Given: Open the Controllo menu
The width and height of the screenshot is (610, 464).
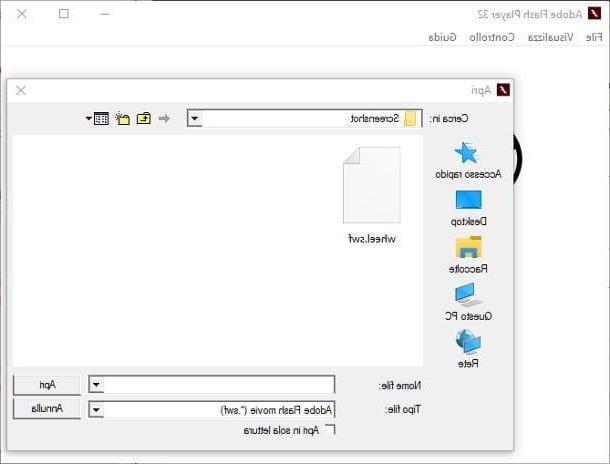Looking at the screenshot, I should (x=492, y=37).
